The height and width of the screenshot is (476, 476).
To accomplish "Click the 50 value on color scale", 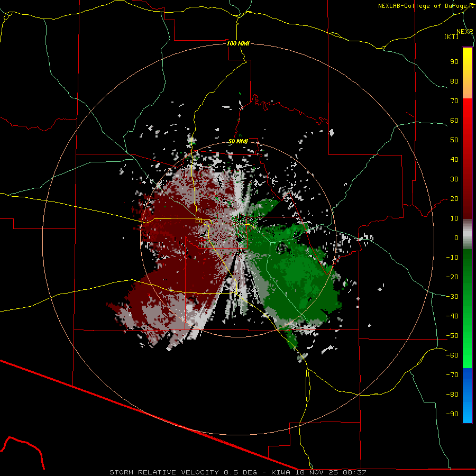I will 454,140.
